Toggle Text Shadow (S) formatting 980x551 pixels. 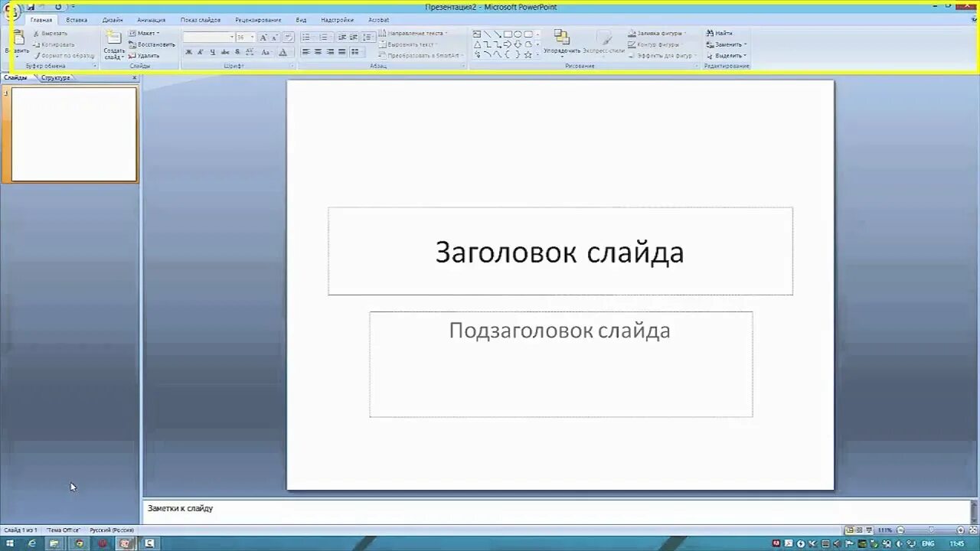(237, 52)
